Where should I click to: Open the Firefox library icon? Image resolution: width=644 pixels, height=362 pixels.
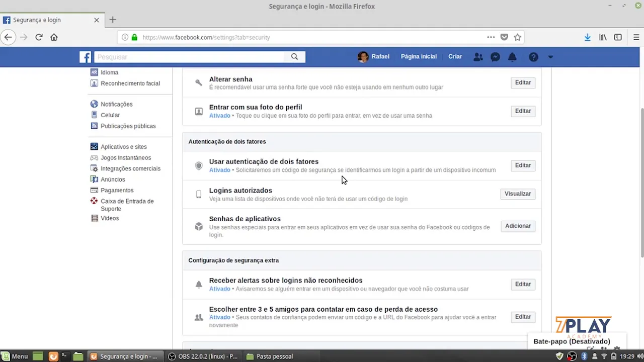pos(602,37)
